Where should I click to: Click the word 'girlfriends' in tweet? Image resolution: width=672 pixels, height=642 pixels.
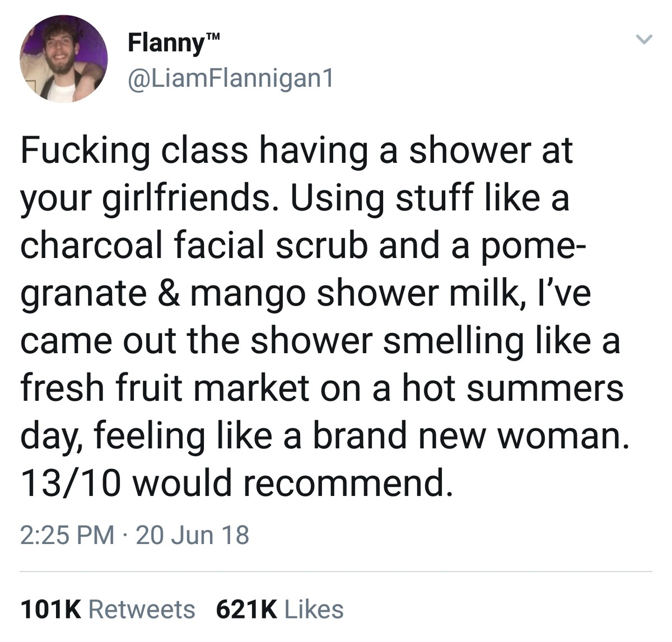(186, 198)
